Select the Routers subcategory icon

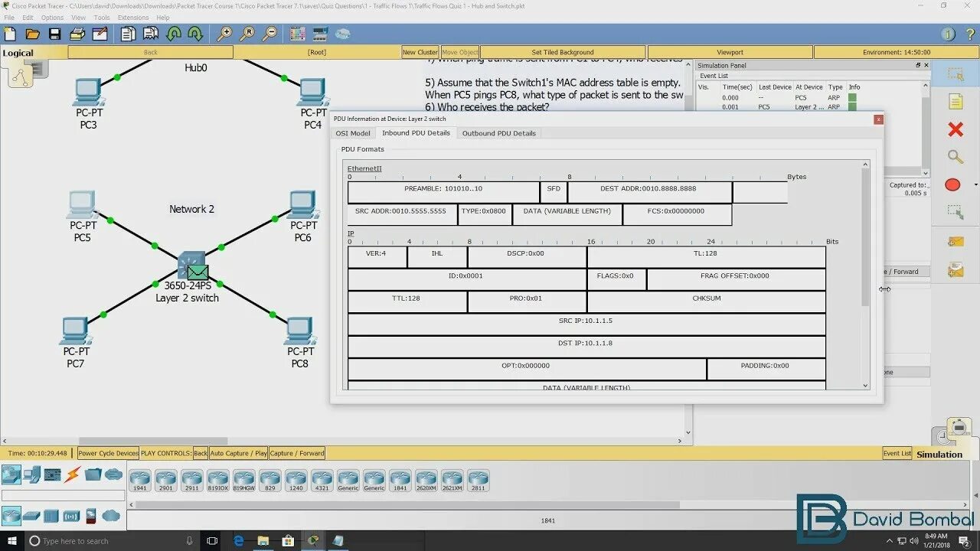tap(11, 515)
